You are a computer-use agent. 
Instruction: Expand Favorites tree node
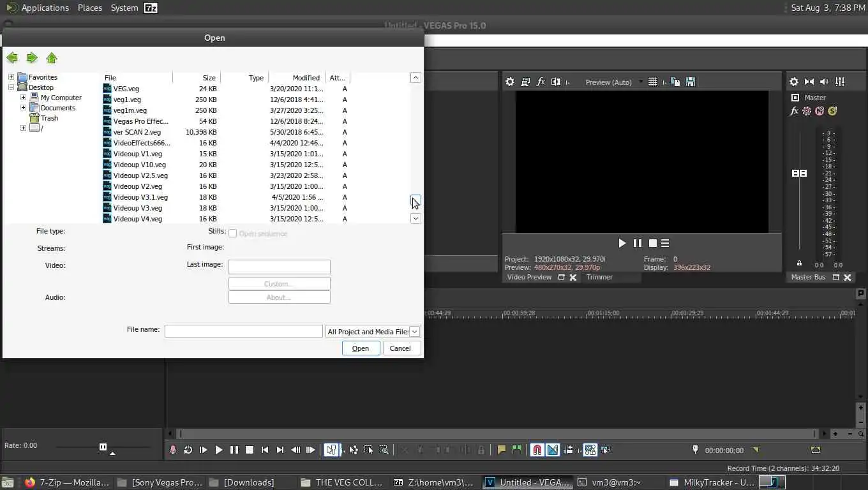(11, 77)
